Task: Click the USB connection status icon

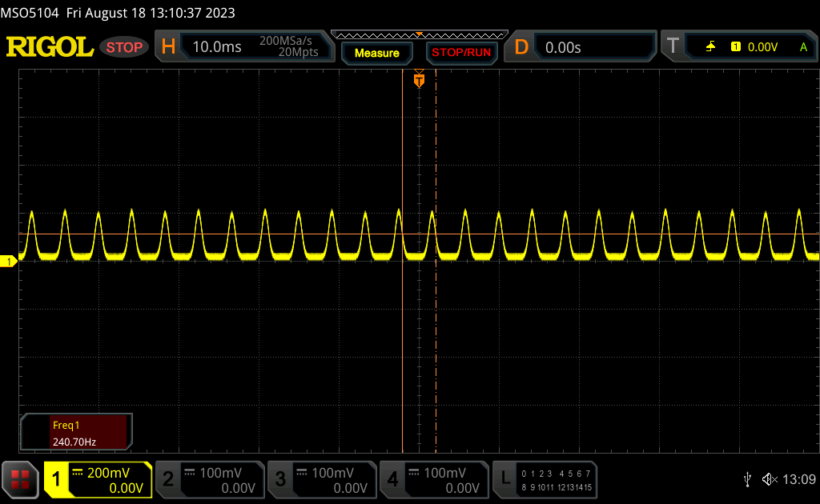Action: (x=747, y=479)
